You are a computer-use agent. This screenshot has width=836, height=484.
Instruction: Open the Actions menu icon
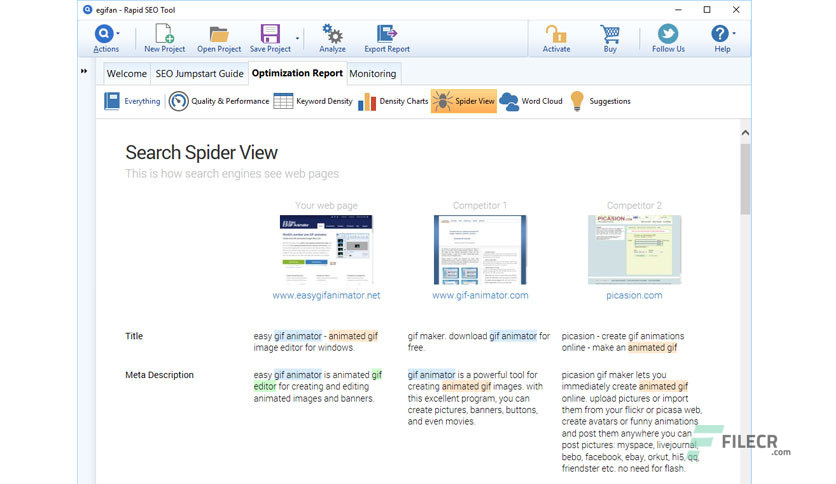pos(104,34)
